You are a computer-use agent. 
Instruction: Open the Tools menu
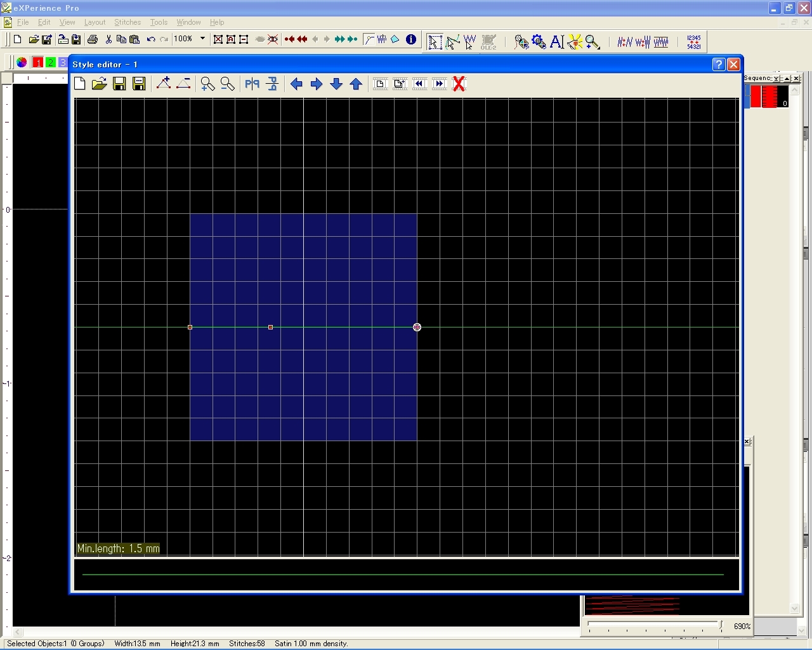[159, 22]
